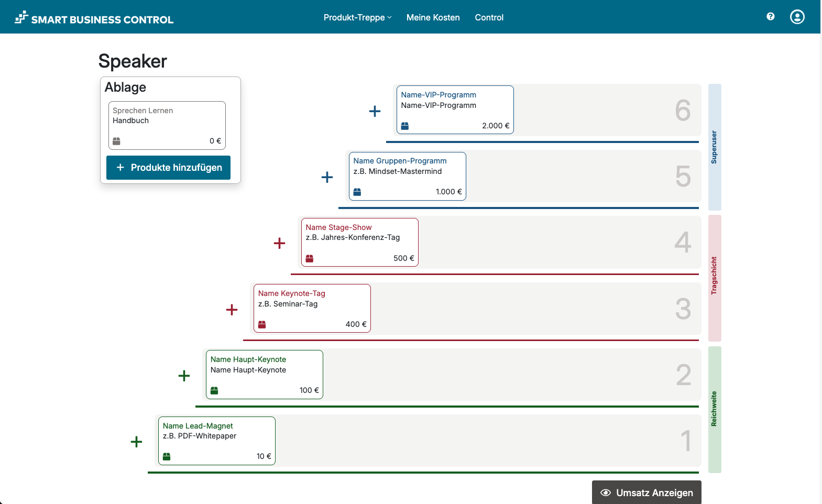The width and height of the screenshot is (822, 504).
Task: Click package icon in Name-VIP-Programm card
Action: point(404,126)
